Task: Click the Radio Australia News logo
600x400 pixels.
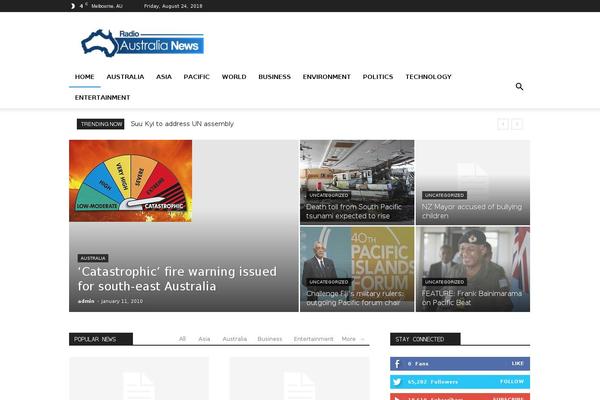Action: (x=142, y=43)
